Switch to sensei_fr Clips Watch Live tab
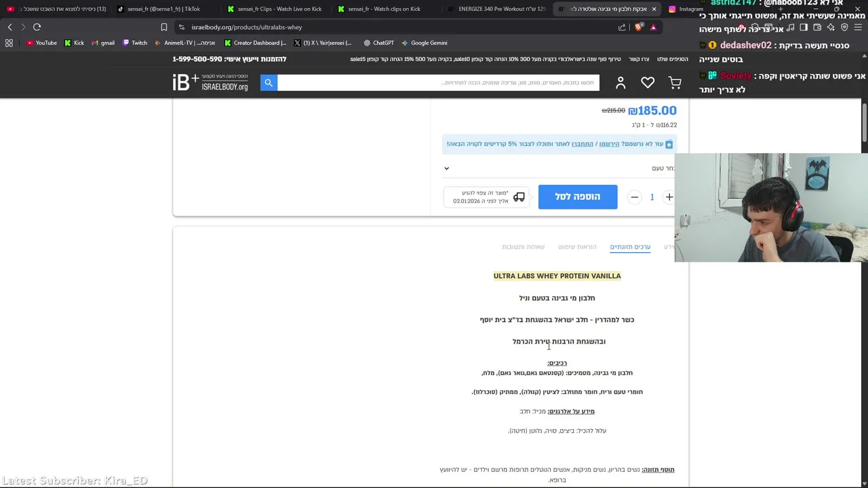This screenshot has width=868, height=488. [x=278, y=9]
